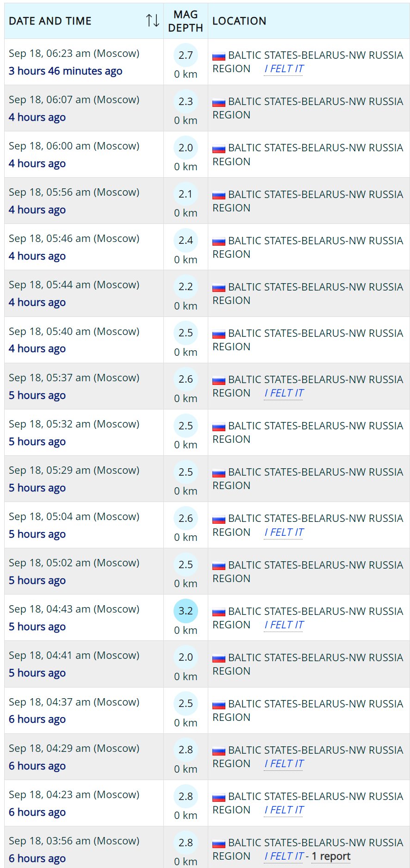This screenshot has width=410, height=868.
Task: Sort table by date and time arrows
Action: click(x=153, y=20)
